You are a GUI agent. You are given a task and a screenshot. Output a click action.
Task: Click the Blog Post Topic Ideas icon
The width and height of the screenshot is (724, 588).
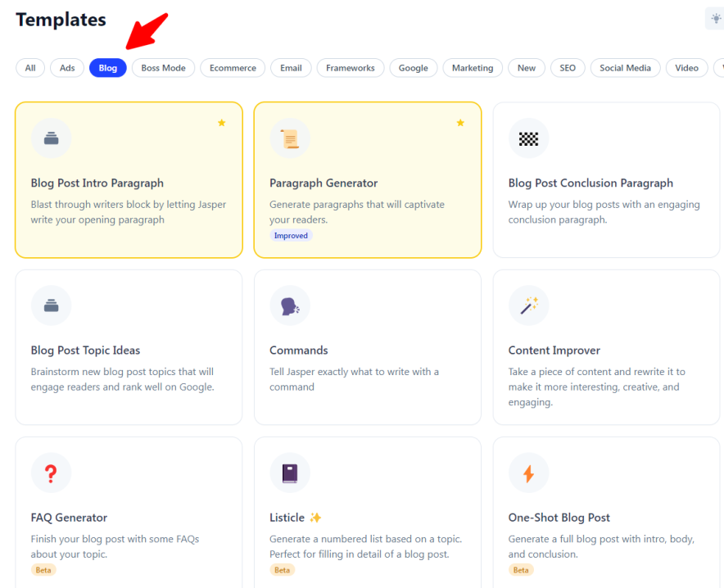(x=51, y=305)
